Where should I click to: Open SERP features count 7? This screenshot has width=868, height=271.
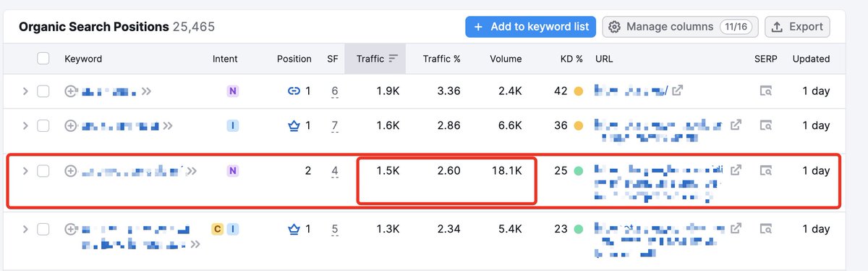point(335,125)
